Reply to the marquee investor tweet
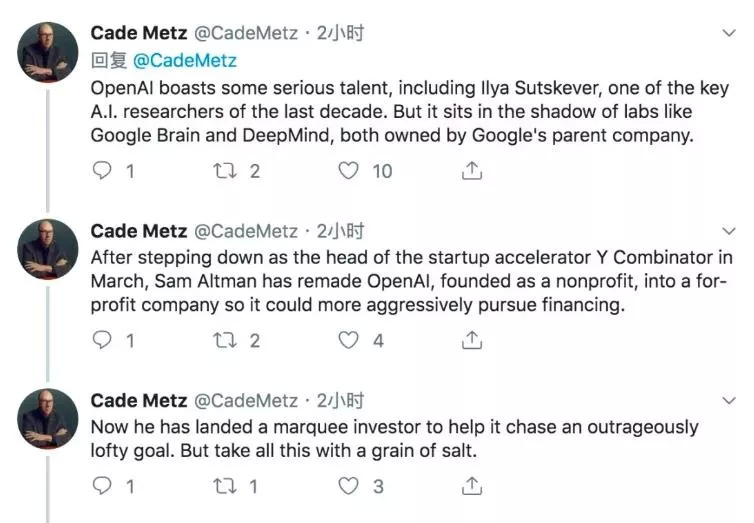The width and height of the screenshot is (754, 523). coord(101,487)
